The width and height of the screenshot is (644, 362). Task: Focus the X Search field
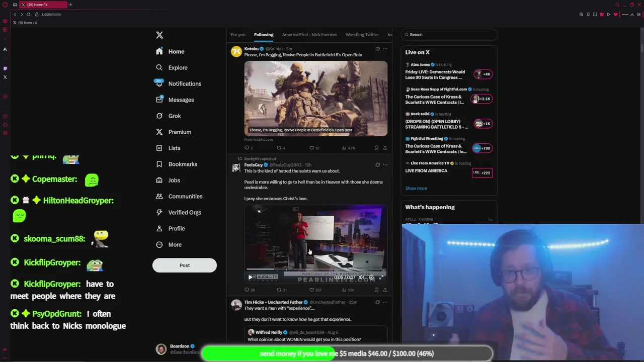click(x=449, y=35)
